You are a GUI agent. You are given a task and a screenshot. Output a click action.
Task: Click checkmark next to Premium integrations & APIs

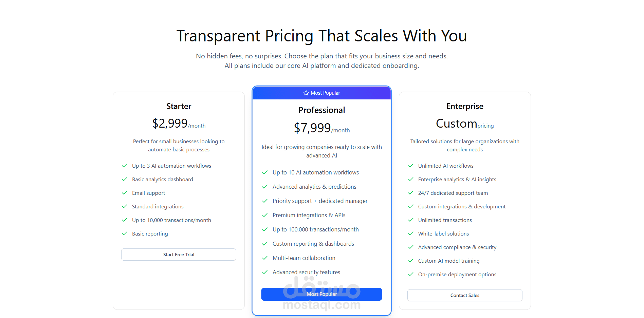pyautogui.click(x=265, y=215)
